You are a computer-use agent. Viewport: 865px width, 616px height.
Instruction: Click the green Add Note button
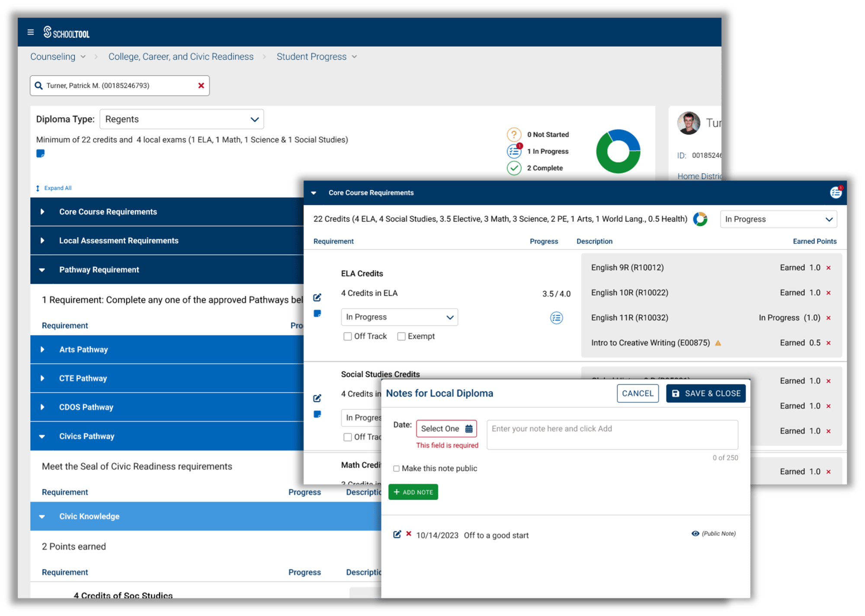pyautogui.click(x=413, y=492)
